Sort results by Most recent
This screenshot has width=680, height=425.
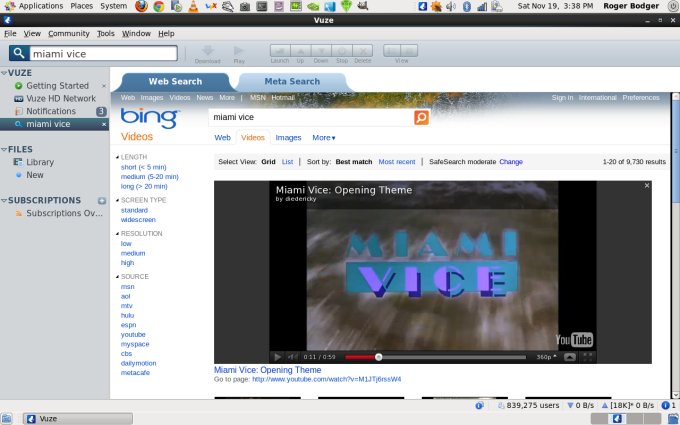point(397,162)
